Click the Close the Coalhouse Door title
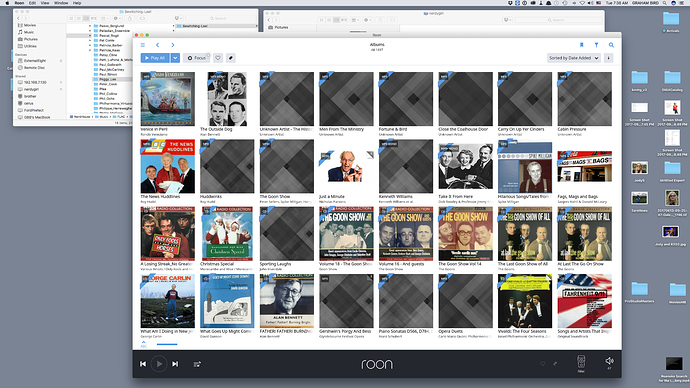This screenshot has height=388, width=690. click(463, 129)
